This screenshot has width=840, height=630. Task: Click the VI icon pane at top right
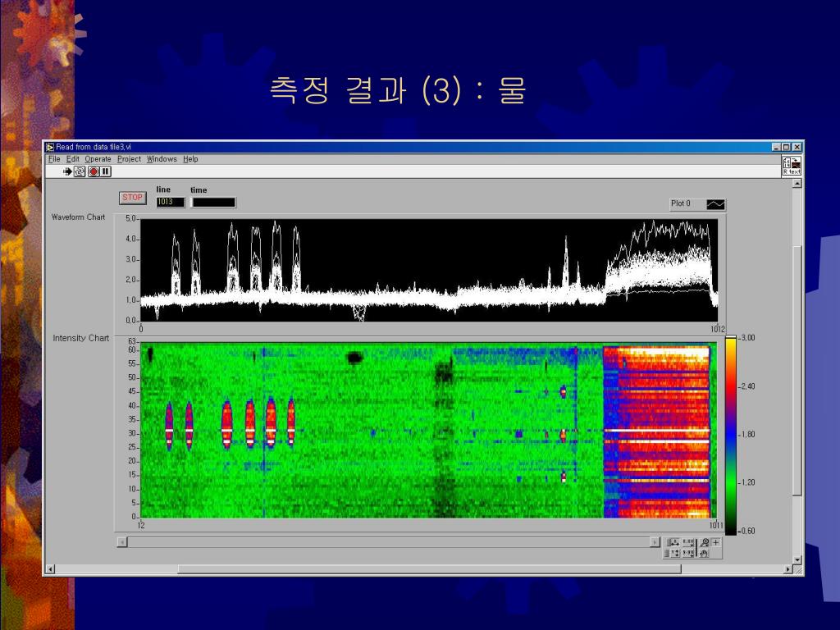(792, 165)
